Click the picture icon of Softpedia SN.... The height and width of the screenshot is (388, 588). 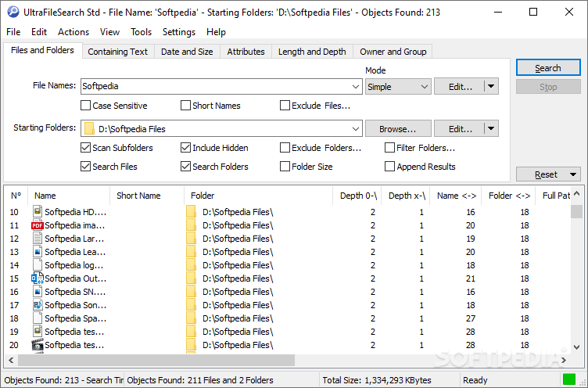point(37,292)
